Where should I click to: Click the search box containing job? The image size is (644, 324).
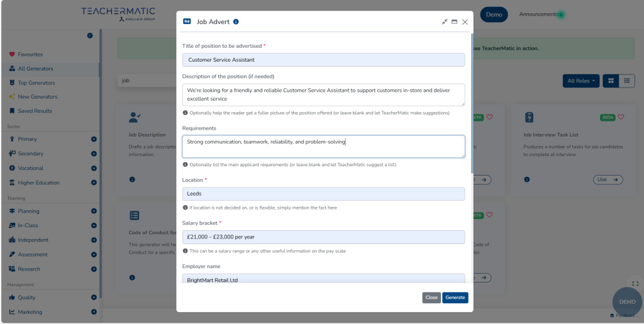pos(147,81)
